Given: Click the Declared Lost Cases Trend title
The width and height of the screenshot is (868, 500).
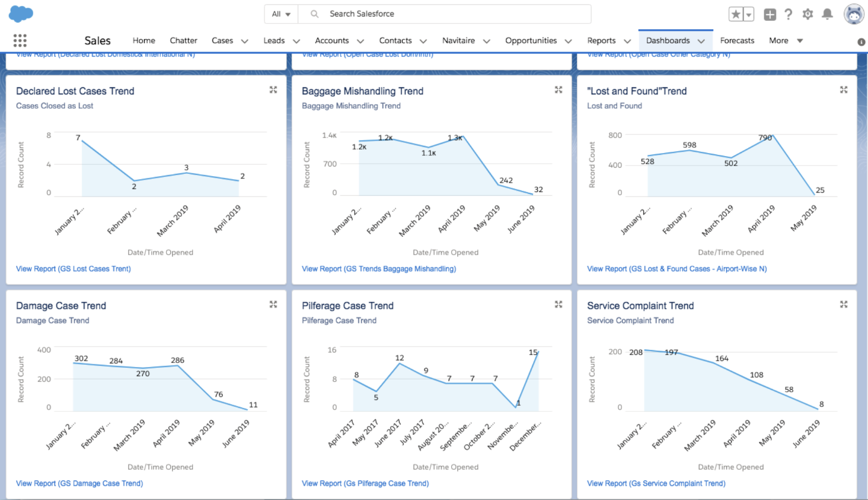Looking at the screenshot, I should coord(75,91).
